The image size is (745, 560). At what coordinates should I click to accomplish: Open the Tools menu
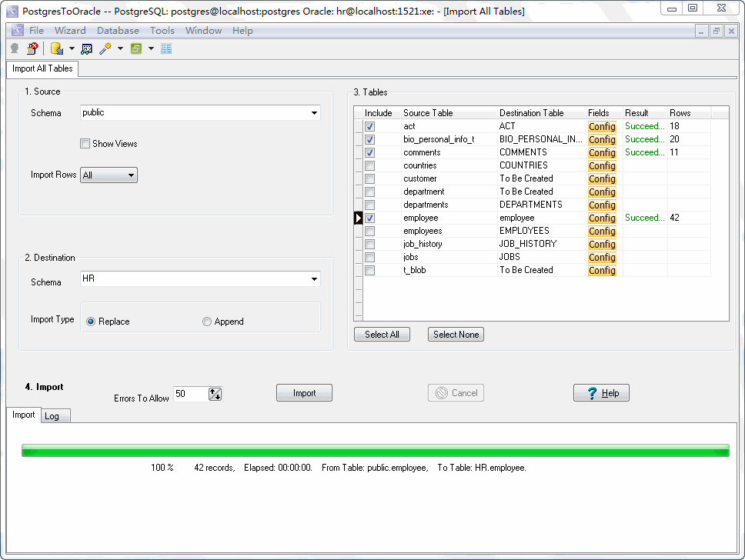[162, 31]
